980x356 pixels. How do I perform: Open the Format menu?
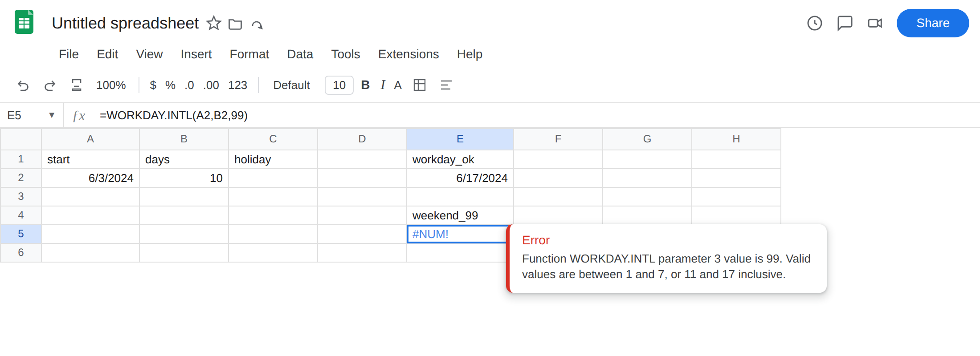pyautogui.click(x=249, y=54)
